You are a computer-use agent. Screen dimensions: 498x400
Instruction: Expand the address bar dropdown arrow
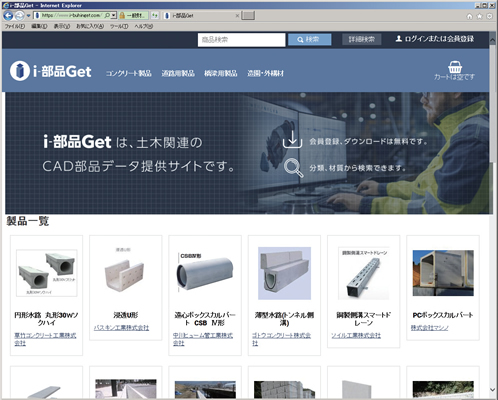tap(114, 15)
